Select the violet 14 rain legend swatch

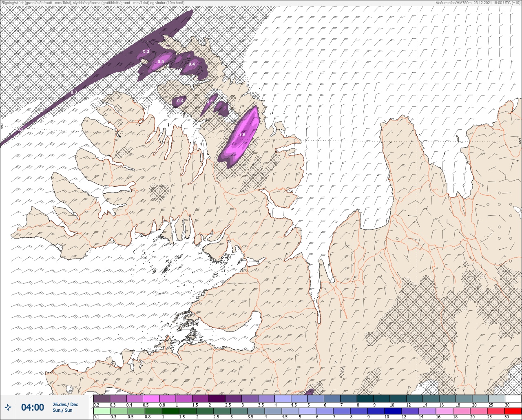pyautogui.click(x=428, y=411)
